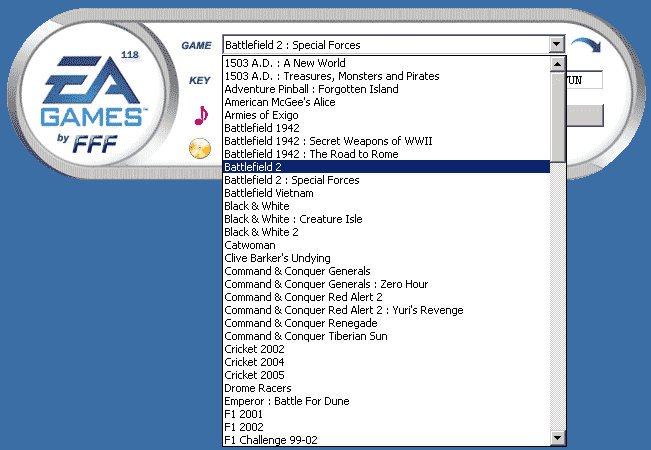Click the scroll up arrow of the game list

(557, 64)
